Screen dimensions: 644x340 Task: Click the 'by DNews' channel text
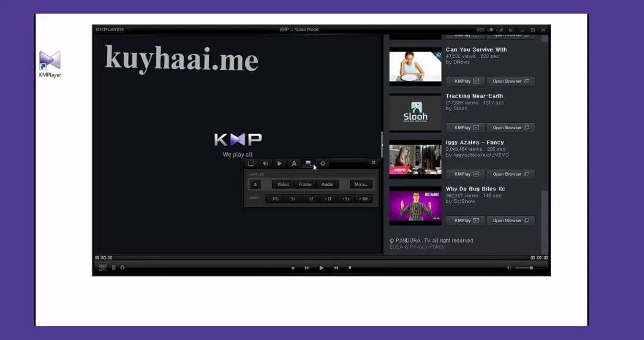(458, 62)
